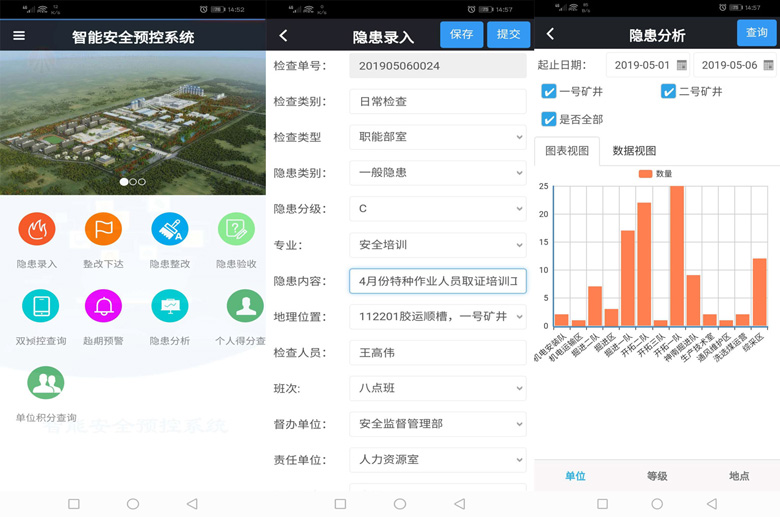
Task: Click the 隐患内容 text input field
Action: pos(437,281)
